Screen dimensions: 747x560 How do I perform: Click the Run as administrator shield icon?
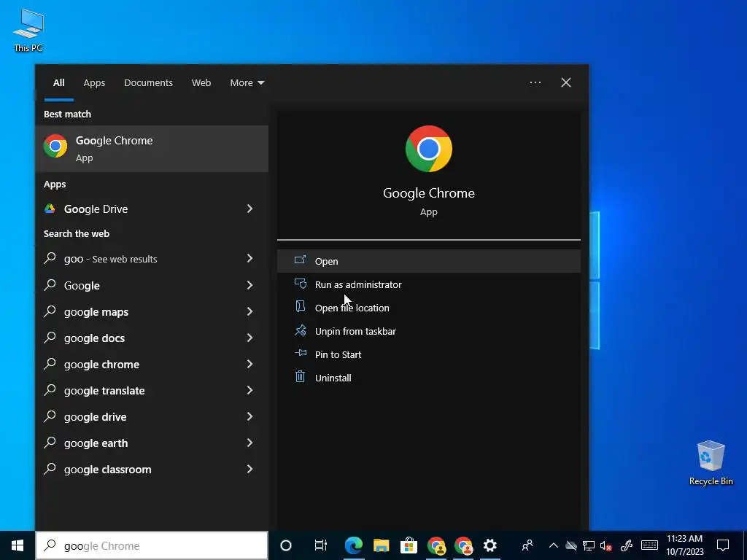point(300,284)
